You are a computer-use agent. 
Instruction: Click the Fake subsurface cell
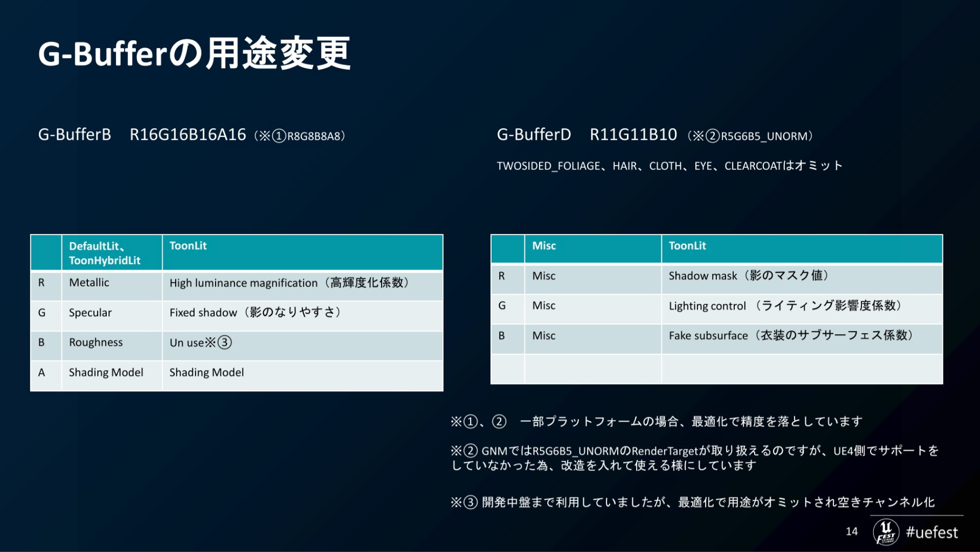coord(791,336)
